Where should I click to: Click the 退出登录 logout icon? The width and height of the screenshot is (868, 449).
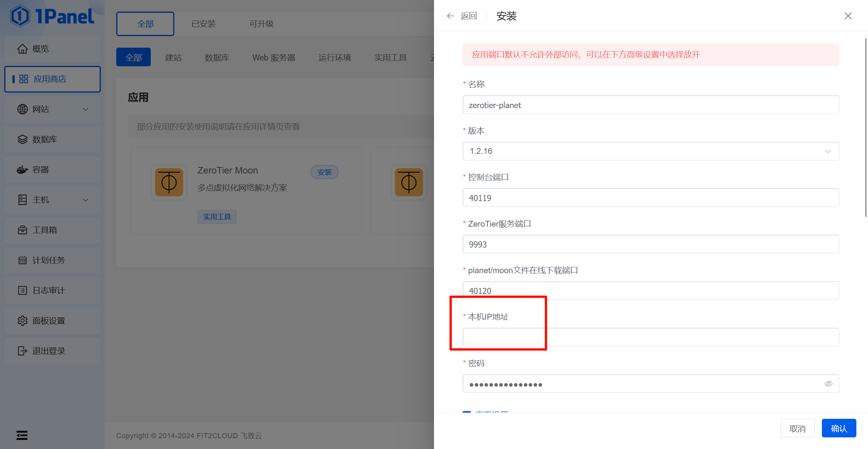coord(22,351)
